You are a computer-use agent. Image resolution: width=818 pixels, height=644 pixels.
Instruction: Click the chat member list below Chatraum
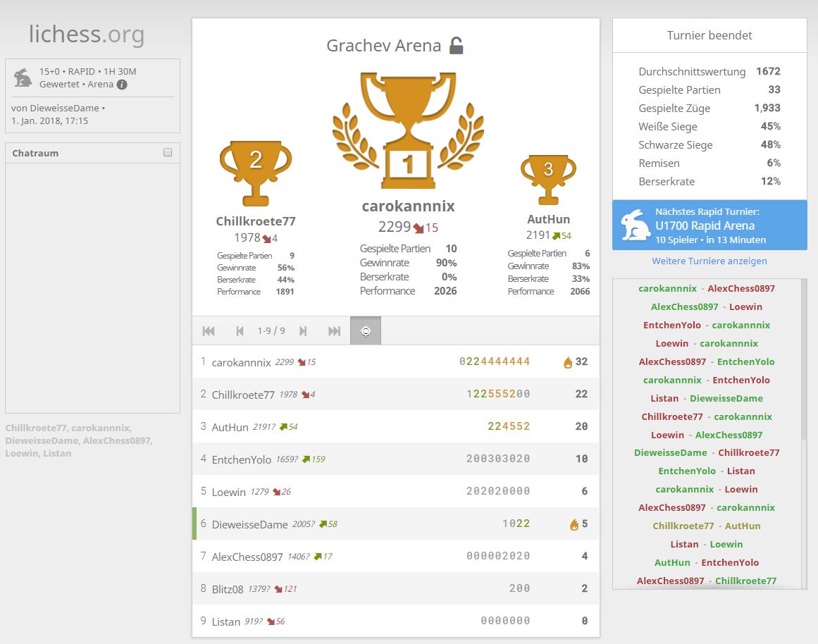[x=79, y=440]
